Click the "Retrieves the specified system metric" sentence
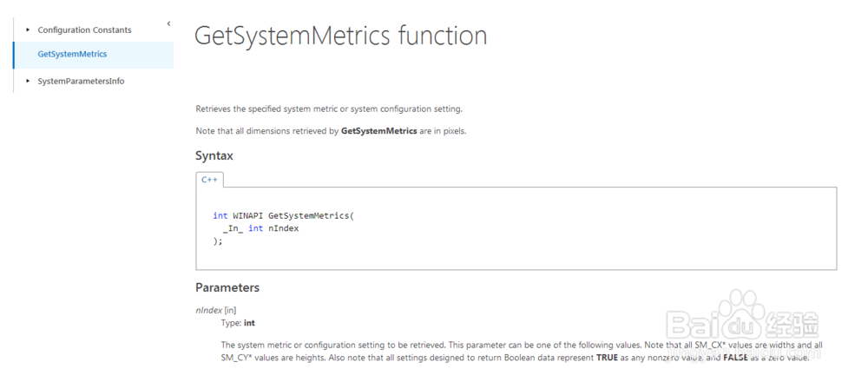 pyautogui.click(x=329, y=109)
